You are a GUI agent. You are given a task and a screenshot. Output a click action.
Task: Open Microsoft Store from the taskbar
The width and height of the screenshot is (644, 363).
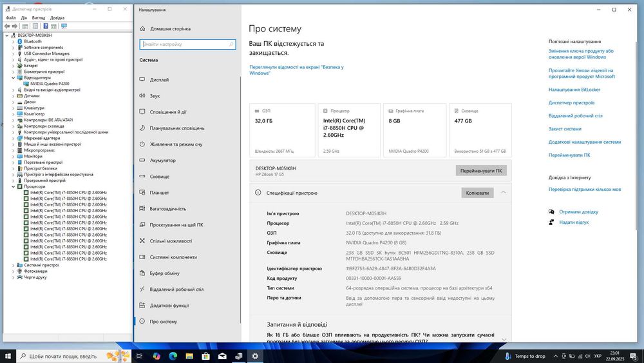pos(206,356)
